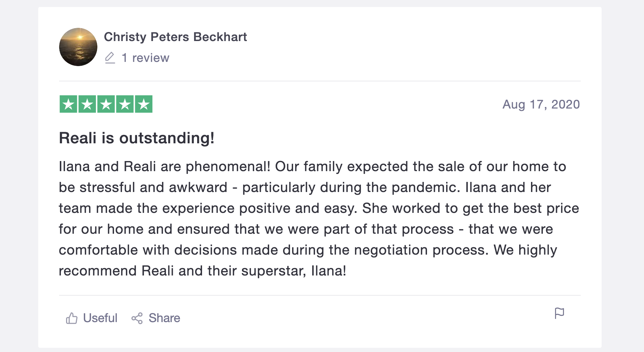Click the third green rating star
This screenshot has height=352, width=644.
coord(106,104)
